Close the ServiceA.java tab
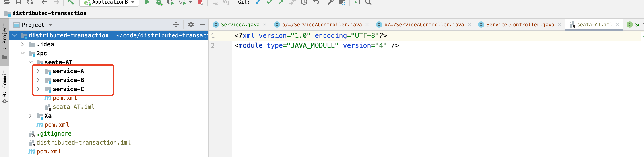Image resolution: width=644 pixels, height=157 pixels. pyautogui.click(x=265, y=25)
